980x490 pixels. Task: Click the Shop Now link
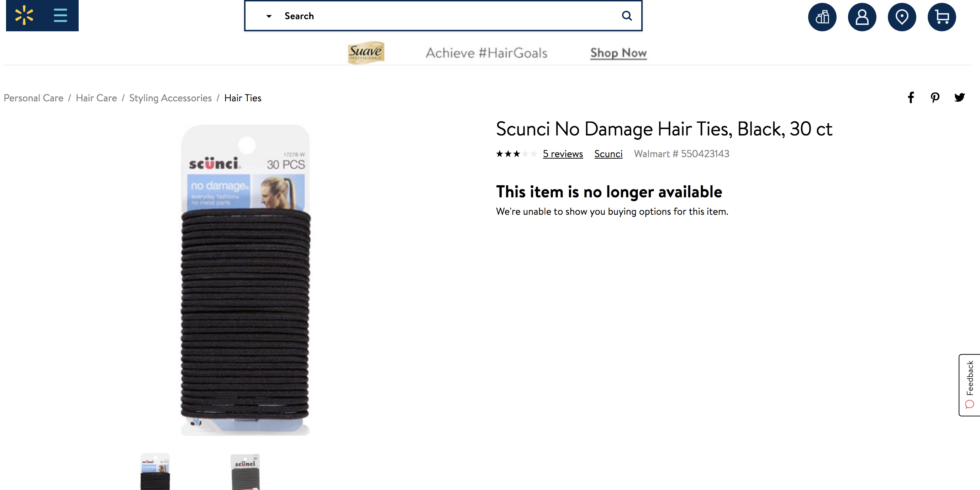click(618, 53)
